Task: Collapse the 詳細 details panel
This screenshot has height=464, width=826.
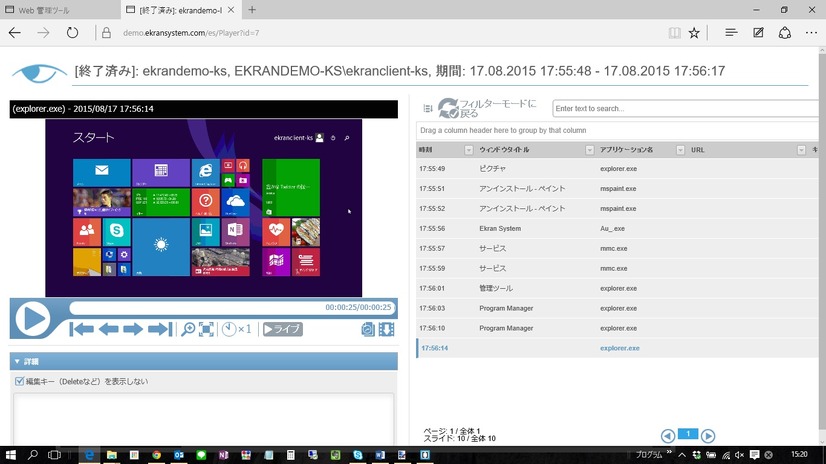Action: coord(17,361)
